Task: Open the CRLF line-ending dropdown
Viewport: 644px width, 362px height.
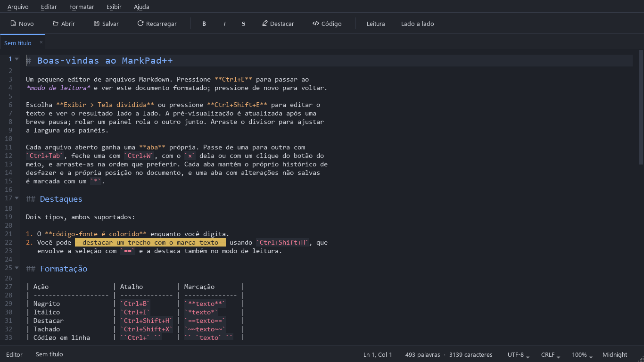Action: coord(551,354)
